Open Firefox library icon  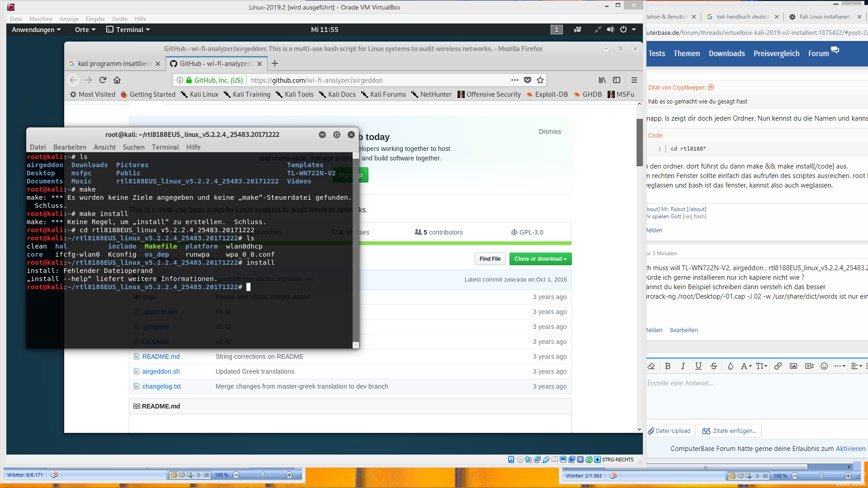(602, 80)
